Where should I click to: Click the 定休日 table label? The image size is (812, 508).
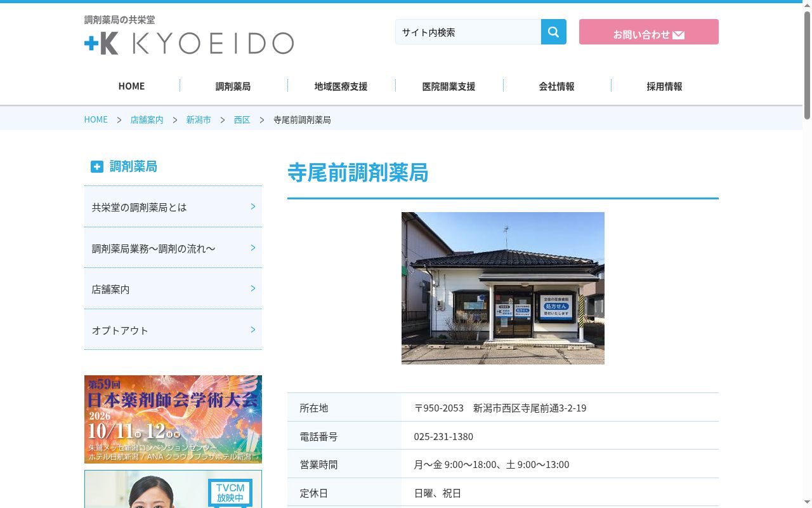pos(314,493)
